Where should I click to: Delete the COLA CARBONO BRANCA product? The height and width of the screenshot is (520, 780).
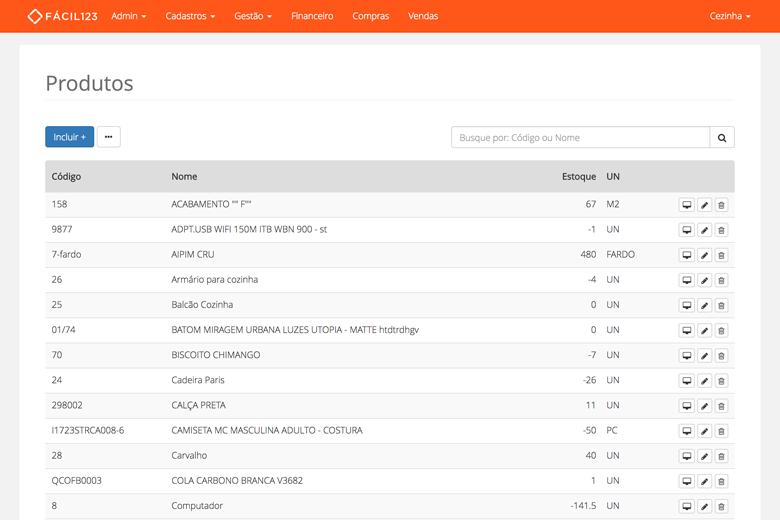tap(721, 481)
